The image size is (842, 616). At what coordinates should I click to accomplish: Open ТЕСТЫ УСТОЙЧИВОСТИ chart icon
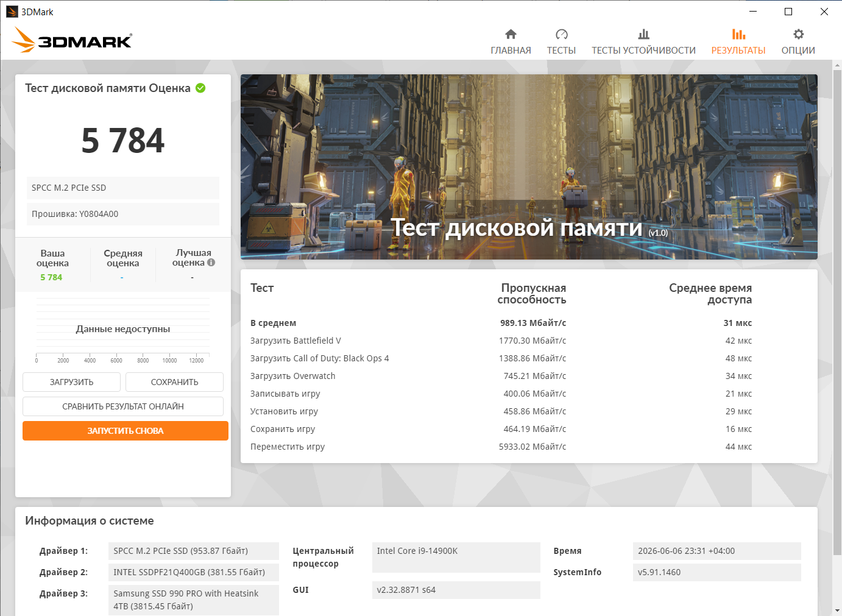pyautogui.click(x=643, y=34)
